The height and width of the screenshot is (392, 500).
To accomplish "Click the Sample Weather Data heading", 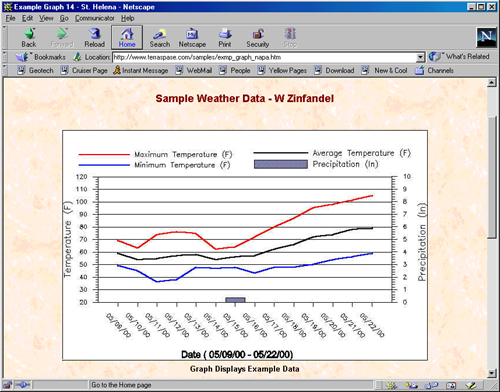I will coord(245,99).
